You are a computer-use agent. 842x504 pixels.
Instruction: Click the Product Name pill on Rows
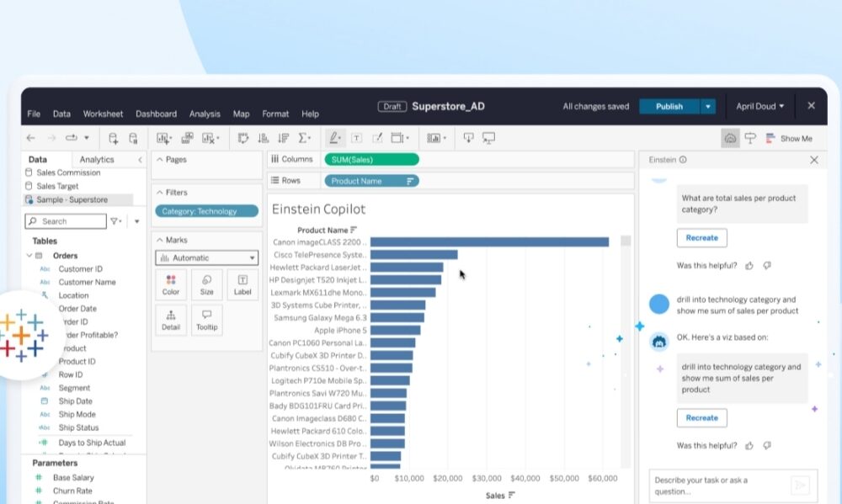coord(371,181)
